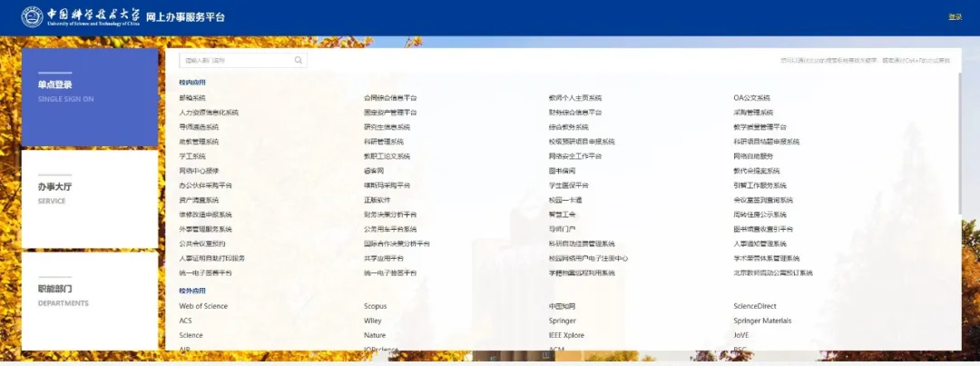Open 维修改造申报系统 link

coord(206,214)
